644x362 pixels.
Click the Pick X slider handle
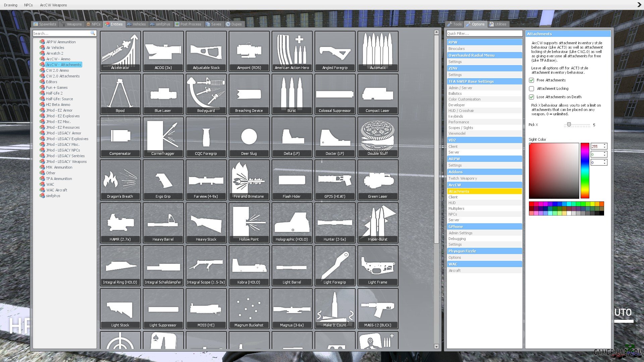[569, 125]
